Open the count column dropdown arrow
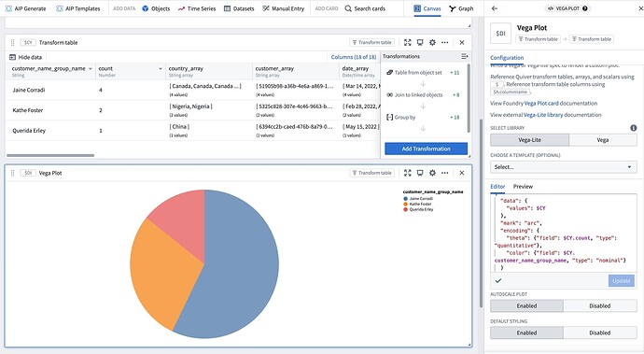Viewport: 644px width, 354px height. coord(161,69)
